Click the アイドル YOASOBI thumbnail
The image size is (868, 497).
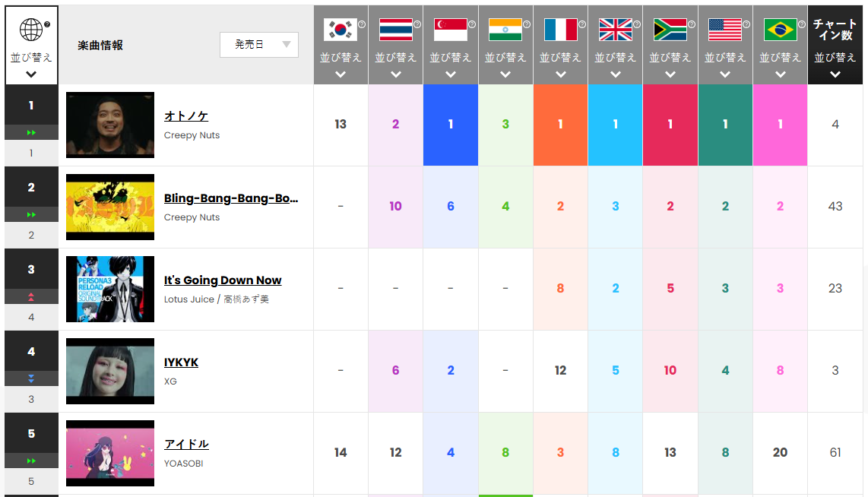click(110, 453)
